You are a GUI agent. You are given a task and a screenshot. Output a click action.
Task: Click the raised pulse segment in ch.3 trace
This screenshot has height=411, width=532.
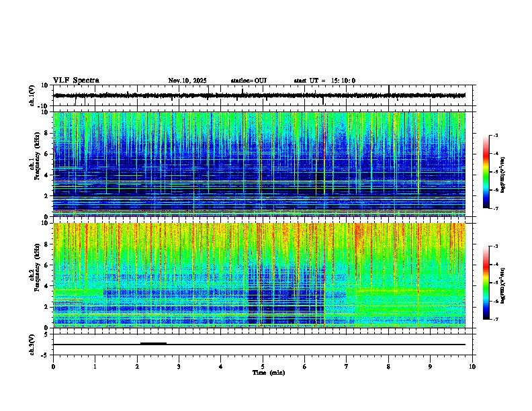point(153,344)
